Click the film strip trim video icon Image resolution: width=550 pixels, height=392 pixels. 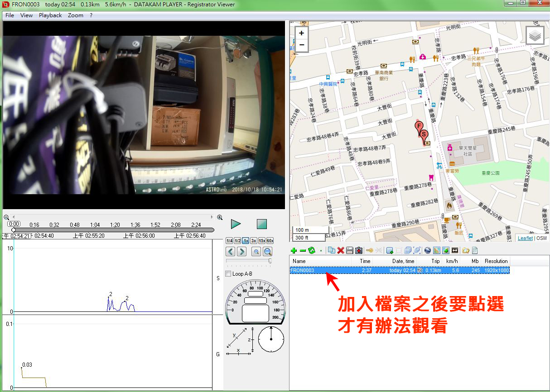455,250
